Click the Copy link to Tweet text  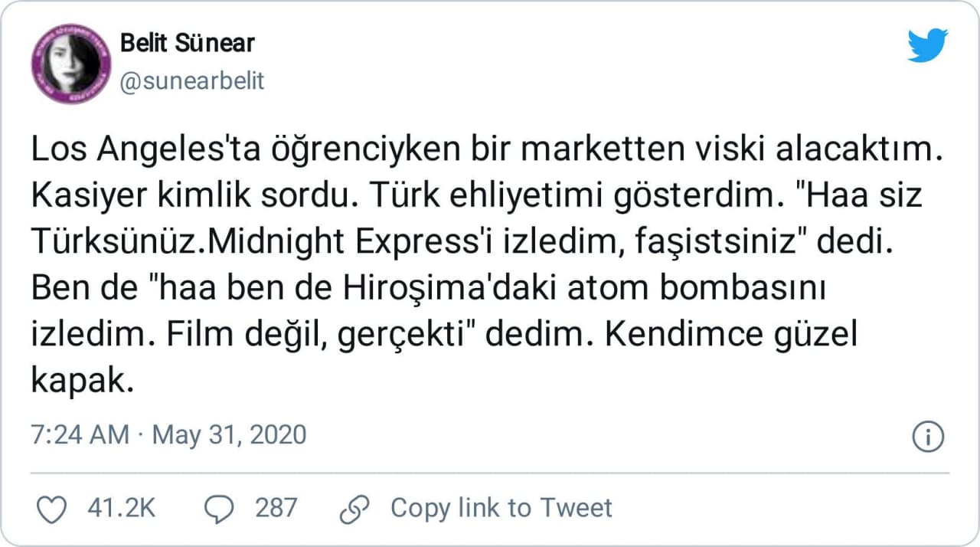click(501, 508)
